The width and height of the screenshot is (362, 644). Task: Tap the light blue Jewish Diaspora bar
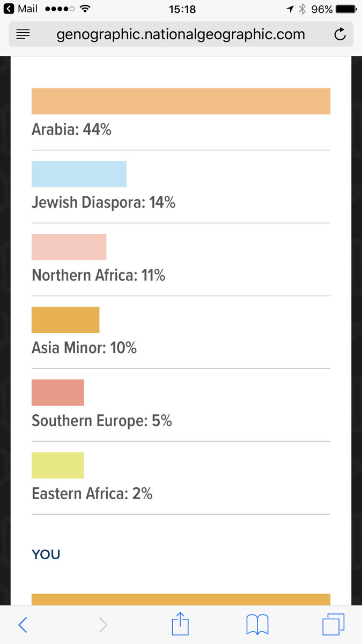coord(79,174)
